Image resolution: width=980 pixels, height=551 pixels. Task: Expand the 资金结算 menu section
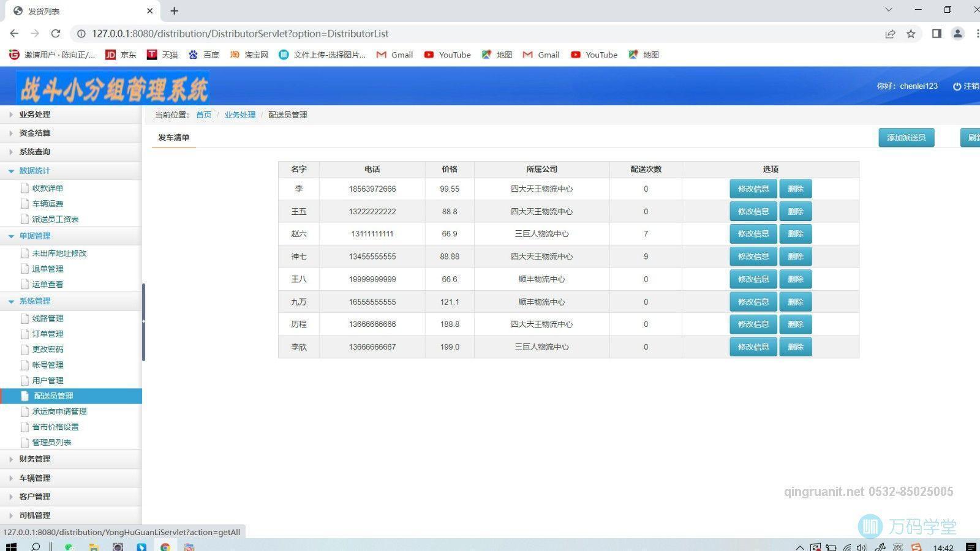[70, 133]
